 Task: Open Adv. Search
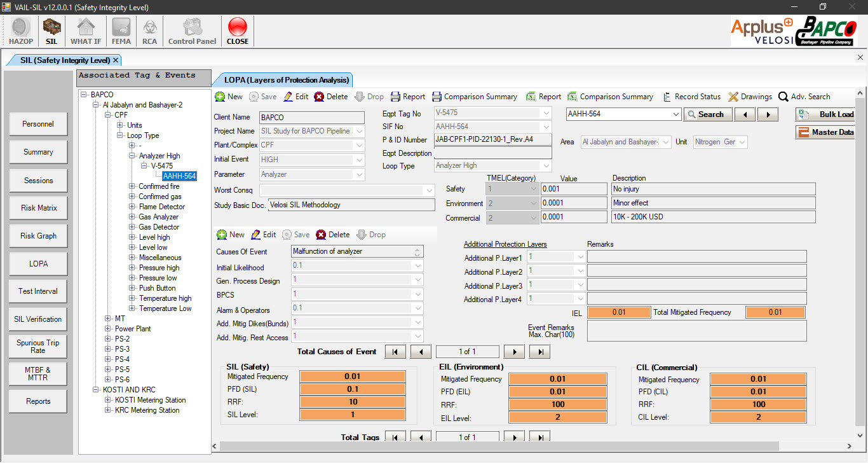point(804,97)
